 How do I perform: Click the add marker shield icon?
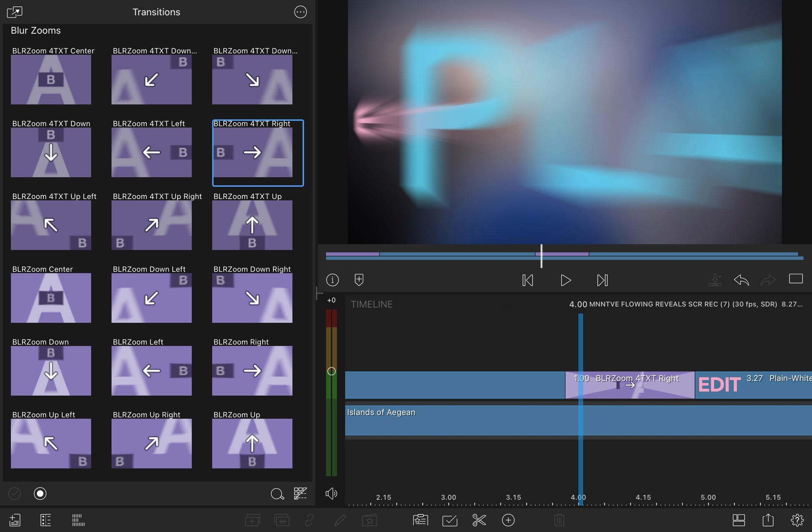(x=359, y=280)
